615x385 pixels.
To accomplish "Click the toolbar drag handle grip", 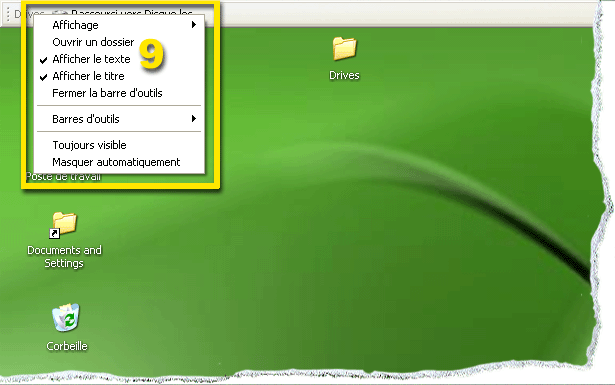I will pos(7,14).
